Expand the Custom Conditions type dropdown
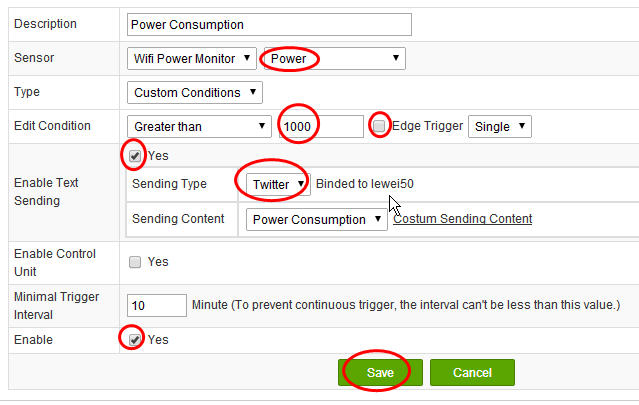 click(195, 92)
